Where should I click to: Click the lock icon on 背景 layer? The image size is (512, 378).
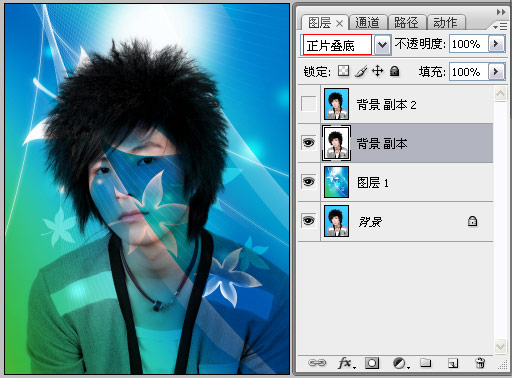[x=472, y=221]
